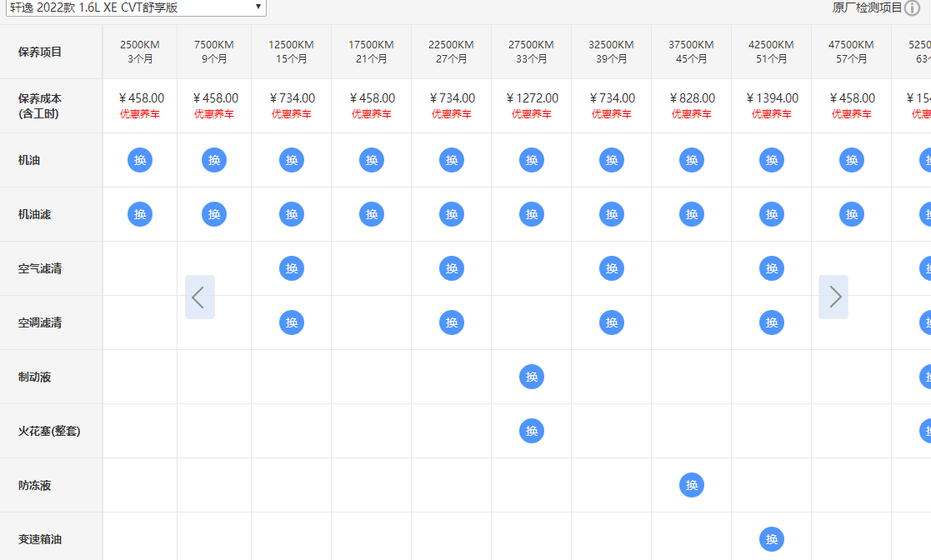The image size is (931, 560).
Task: Click 机油滤 换 badge at 7500KM
Action: tap(214, 214)
